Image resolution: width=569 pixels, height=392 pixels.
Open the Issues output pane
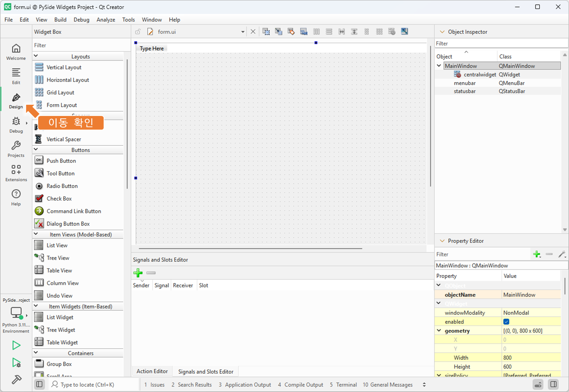tap(154, 385)
